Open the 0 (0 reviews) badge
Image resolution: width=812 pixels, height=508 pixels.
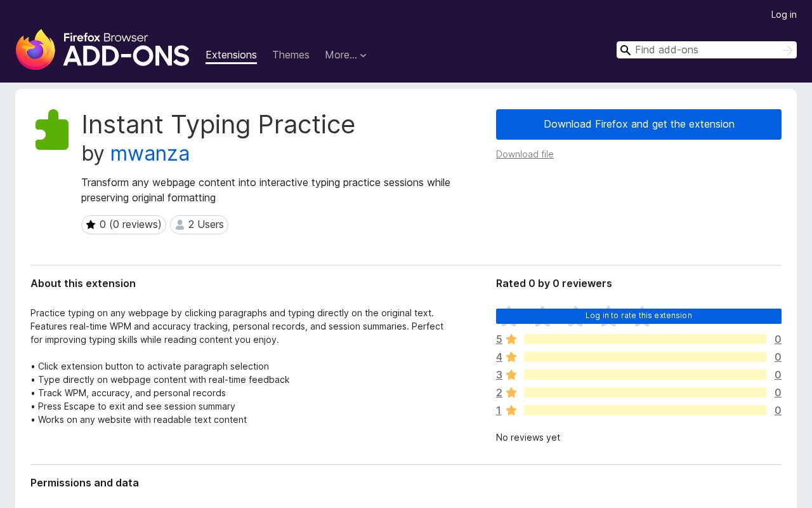(x=124, y=225)
